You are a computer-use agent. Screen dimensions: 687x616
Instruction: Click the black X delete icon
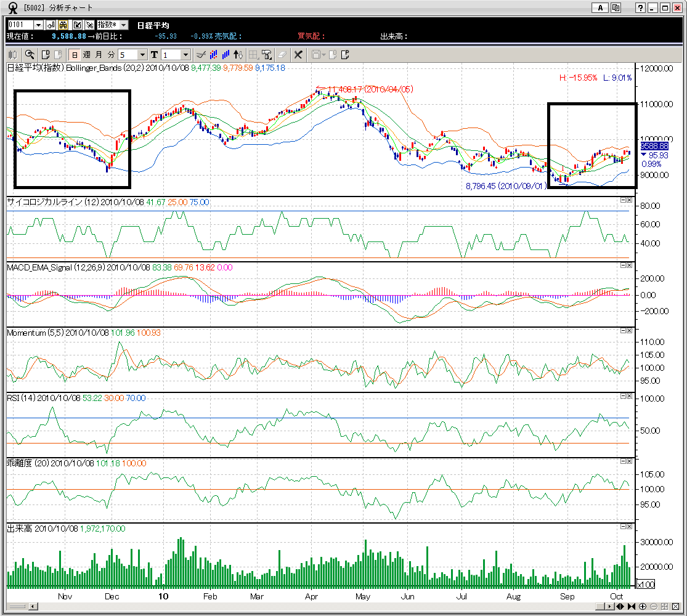coord(298,54)
